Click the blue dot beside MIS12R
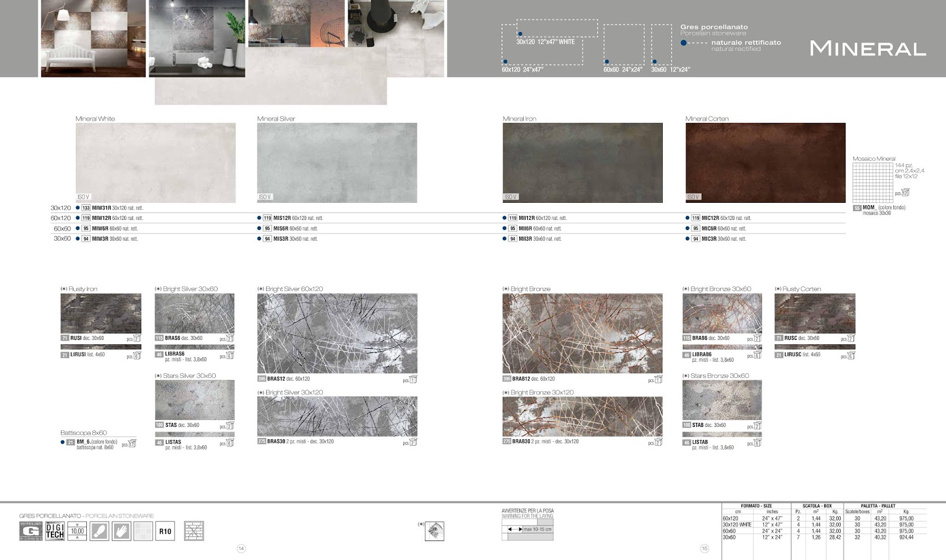 coord(259,218)
